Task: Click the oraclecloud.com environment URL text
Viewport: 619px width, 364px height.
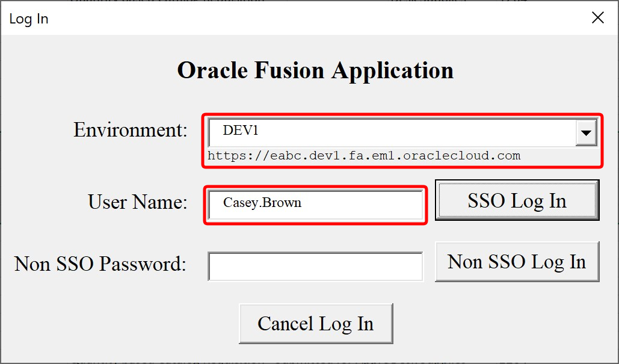Action: [364, 155]
